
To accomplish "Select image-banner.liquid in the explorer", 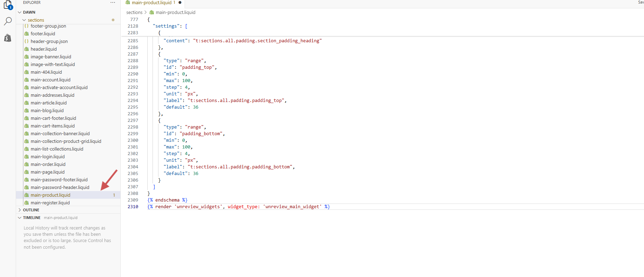I will [x=51, y=57].
